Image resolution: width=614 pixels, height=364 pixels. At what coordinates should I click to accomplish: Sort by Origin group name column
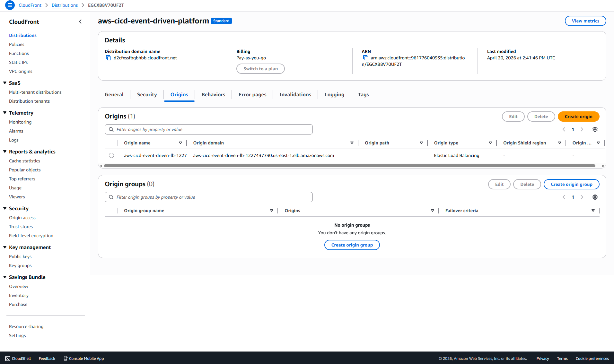272,211
